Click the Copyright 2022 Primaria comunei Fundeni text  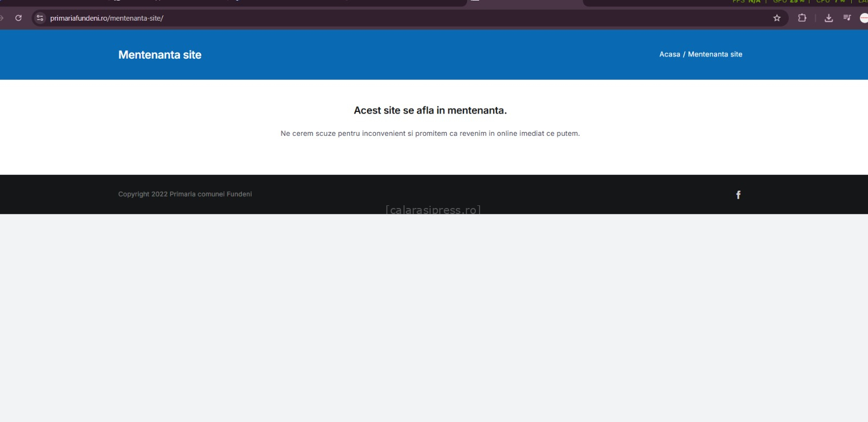pyautogui.click(x=185, y=194)
